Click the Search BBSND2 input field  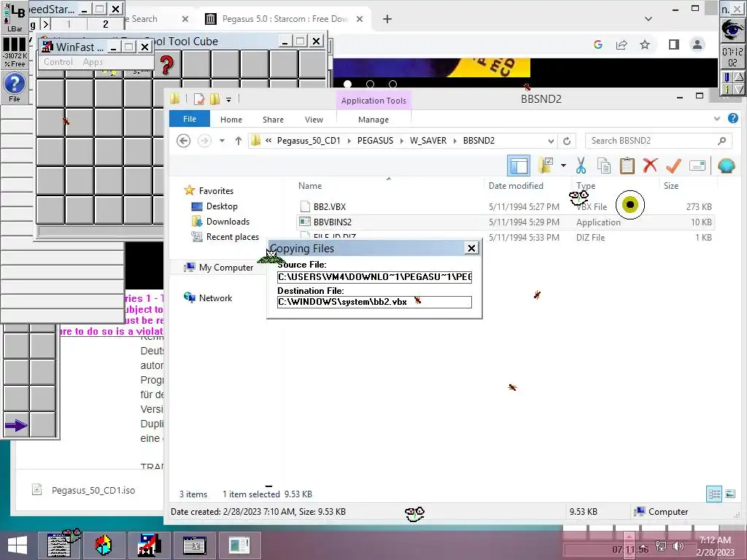658,141
